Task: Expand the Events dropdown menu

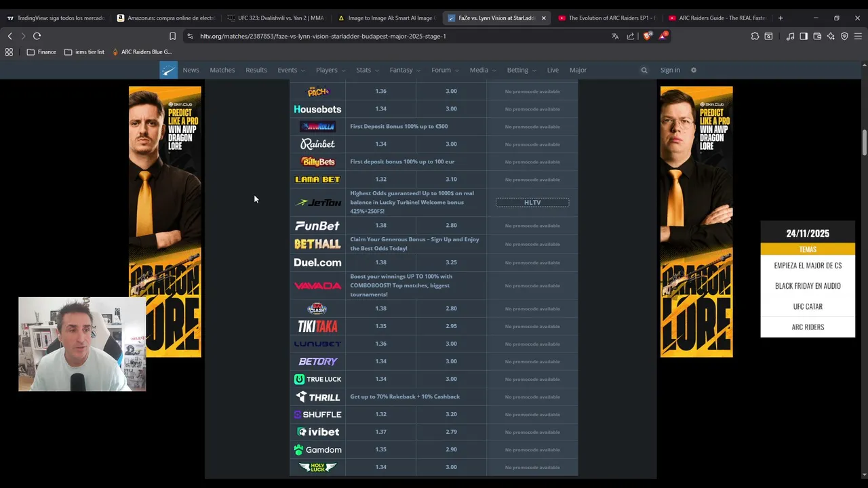Action: click(291, 70)
